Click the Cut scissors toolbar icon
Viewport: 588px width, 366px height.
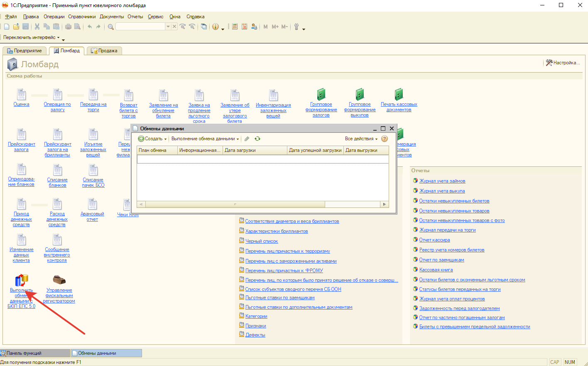coord(37,27)
